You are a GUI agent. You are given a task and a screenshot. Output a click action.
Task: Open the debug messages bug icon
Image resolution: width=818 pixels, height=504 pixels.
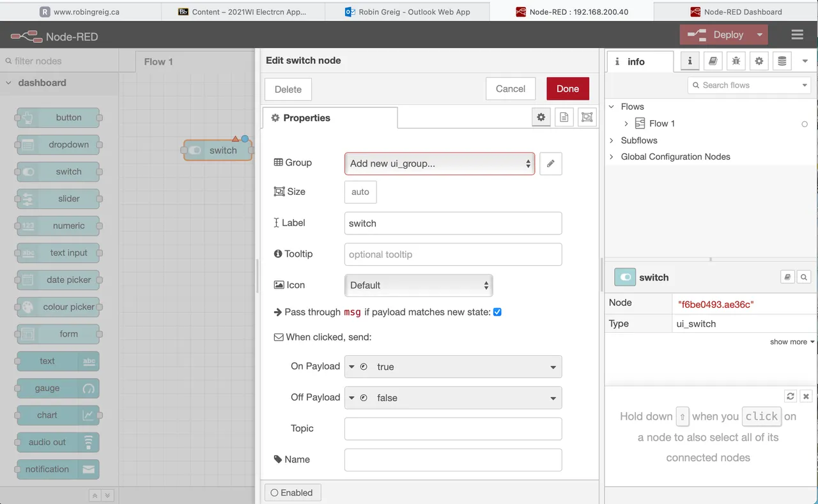[736, 61]
